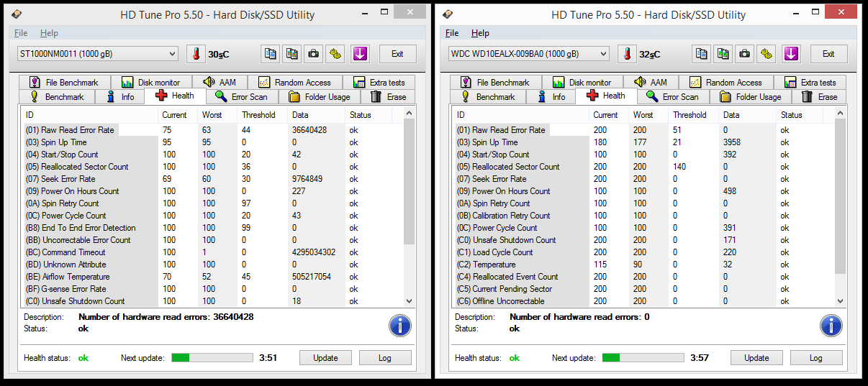The height and width of the screenshot is (386, 868).
Task: Open Help menu in left window
Action: pos(49,33)
